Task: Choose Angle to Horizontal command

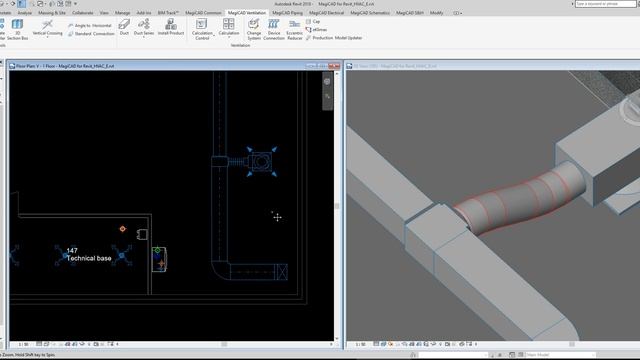Action: pos(89,26)
